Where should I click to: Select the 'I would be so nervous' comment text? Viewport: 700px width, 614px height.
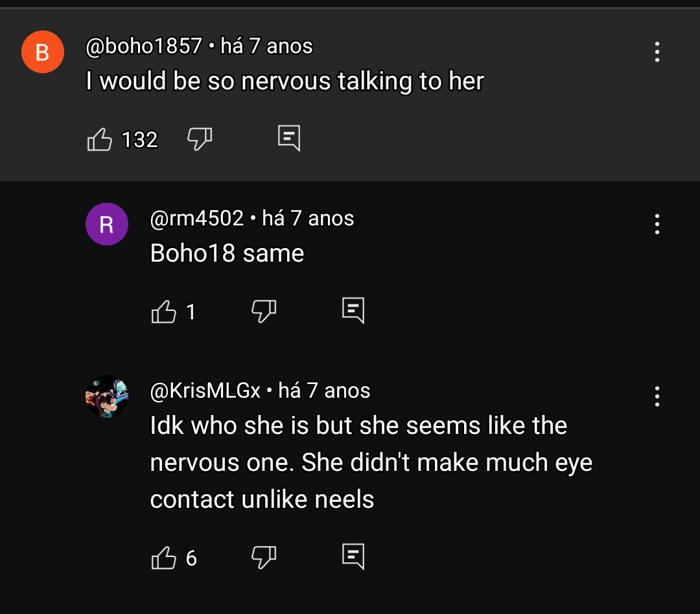(x=285, y=81)
